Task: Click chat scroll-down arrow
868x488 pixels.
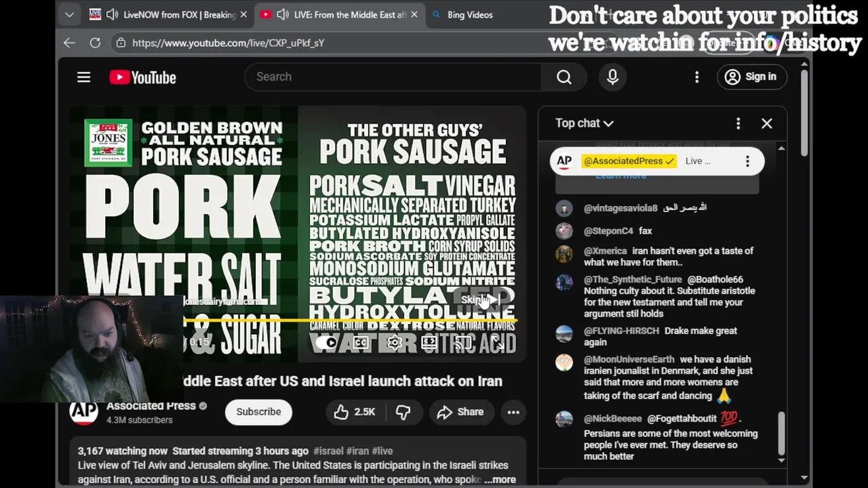Action: tap(781, 460)
